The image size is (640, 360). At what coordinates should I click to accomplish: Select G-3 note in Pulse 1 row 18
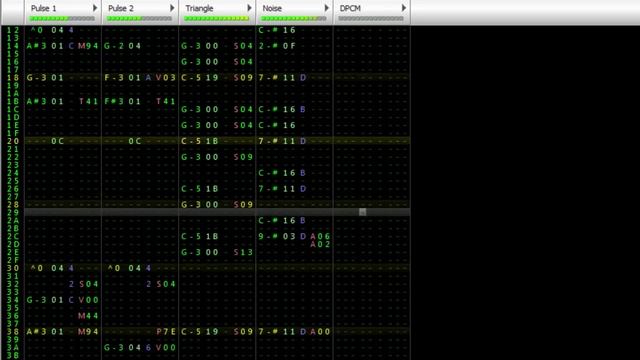pyautogui.click(x=36, y=78)
